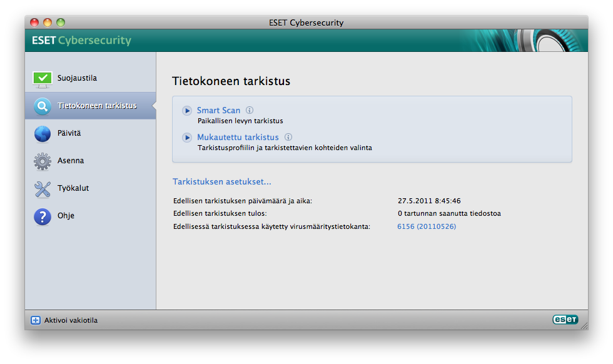The image size is (613, 364).
Task: Launch the Smart Scan link
Action: [x=218, y=110]
